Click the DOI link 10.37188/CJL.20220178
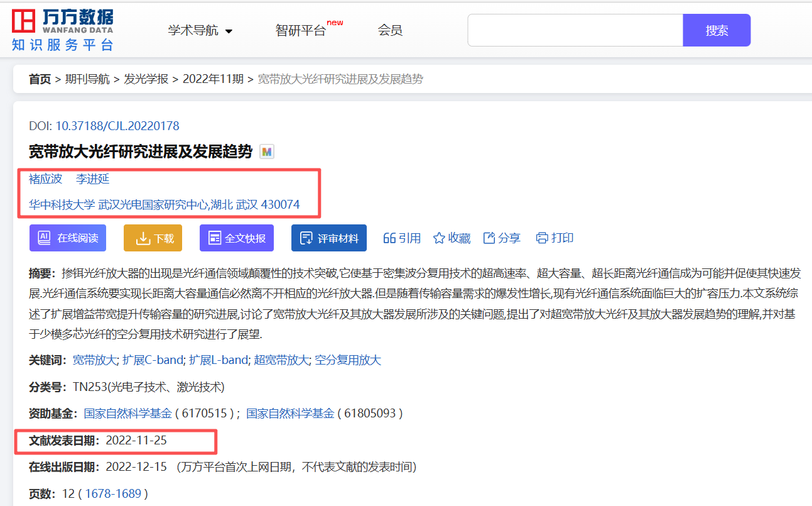Viewport: 812px width, 506px height. 117,126
